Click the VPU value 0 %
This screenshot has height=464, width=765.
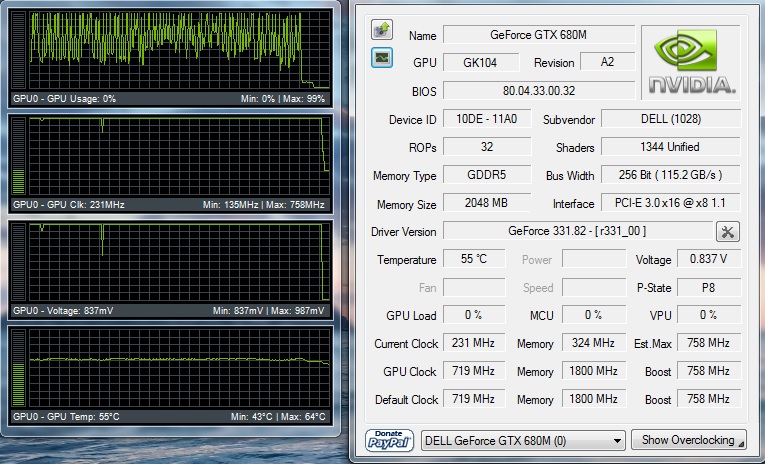tap(709, 315)
